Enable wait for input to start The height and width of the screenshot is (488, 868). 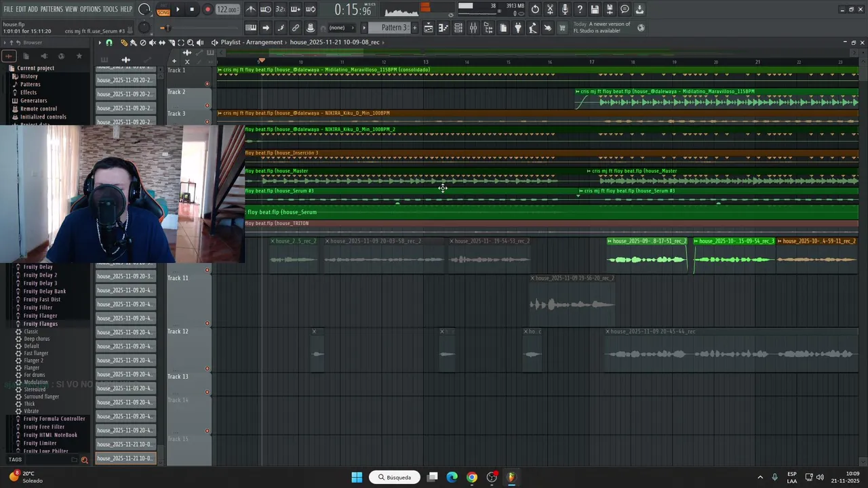click(x=266, y=9)
